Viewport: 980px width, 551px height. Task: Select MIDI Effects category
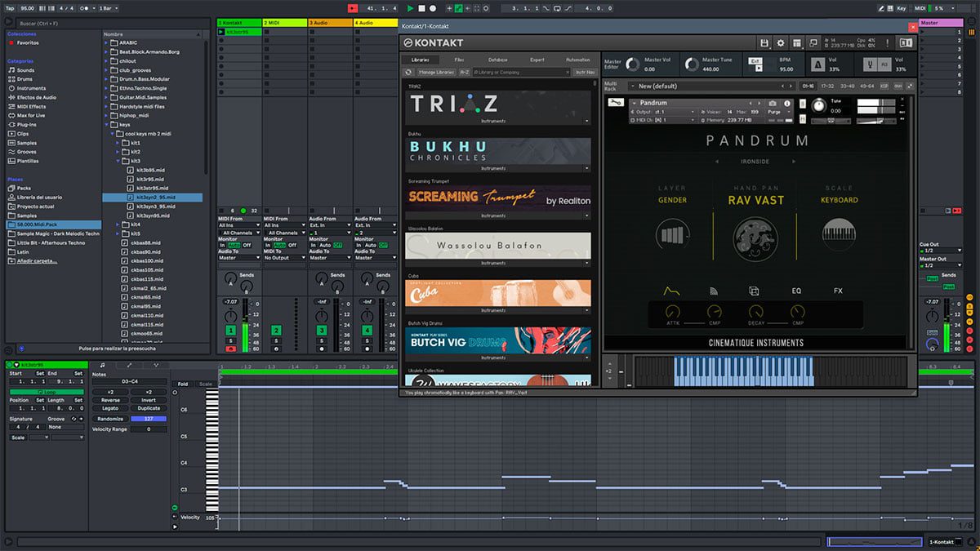(31, 106)
